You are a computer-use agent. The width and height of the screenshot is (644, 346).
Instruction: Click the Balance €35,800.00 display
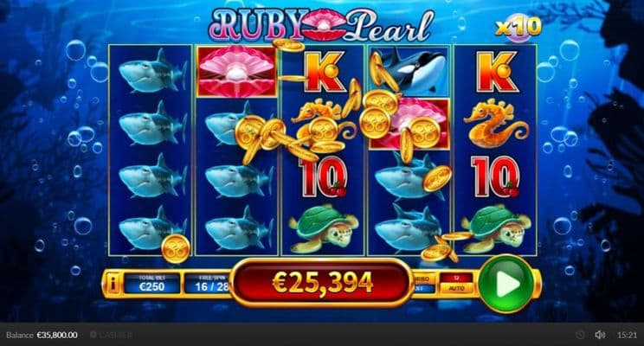point(42,335)
